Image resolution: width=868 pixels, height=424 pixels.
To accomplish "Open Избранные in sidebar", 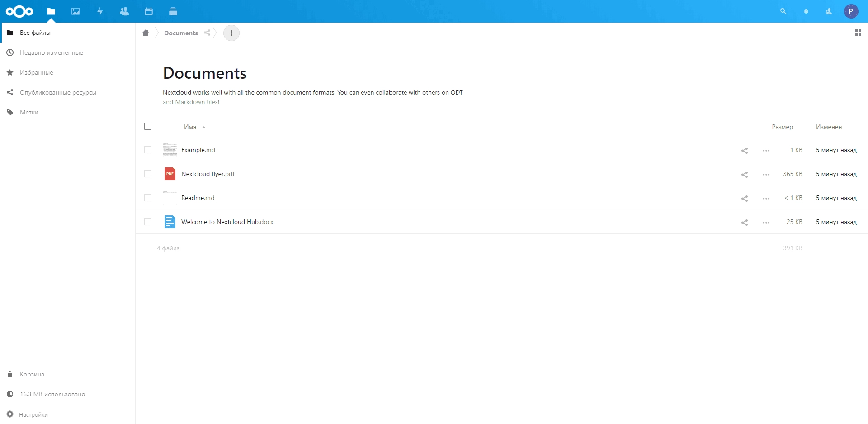I will click(x=68, y=72).
